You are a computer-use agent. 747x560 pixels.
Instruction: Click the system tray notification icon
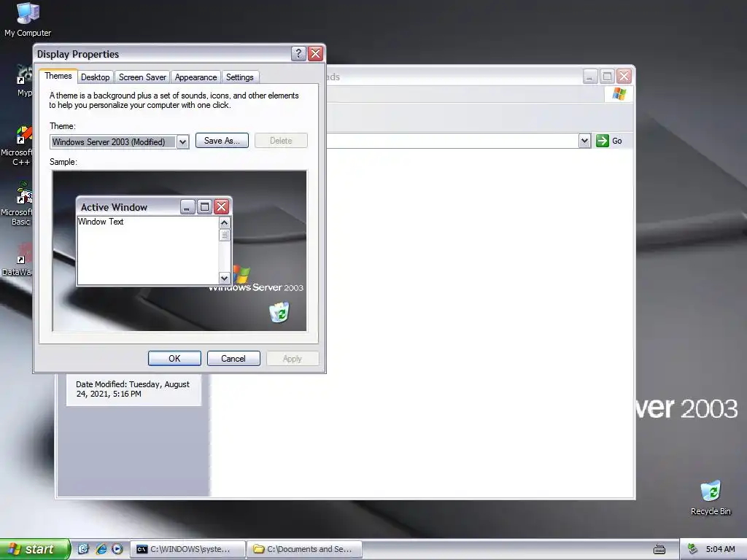[x=693, y=549]
